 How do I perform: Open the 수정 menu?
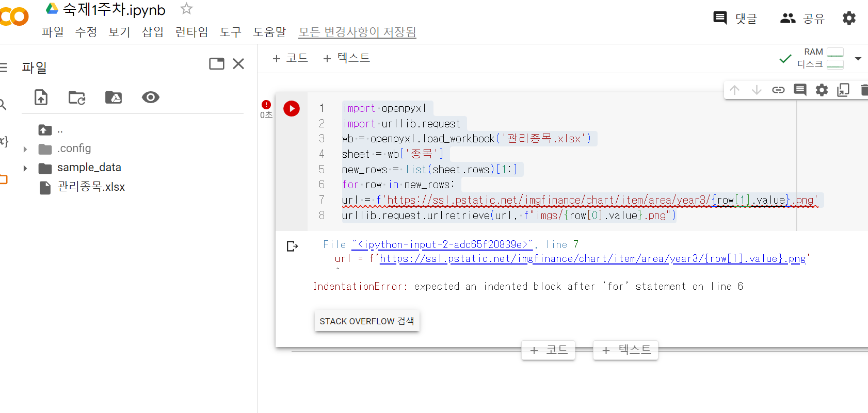[86, 32]
